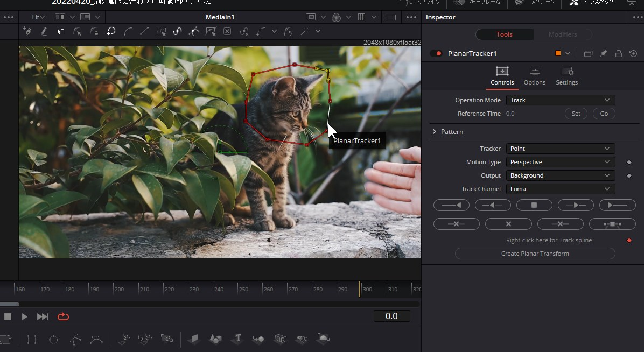Image resolution: width=644 pixels, height=352 pixels.
Task: Toggle PlanarTracker1 node enable switch
Action: click(x=436, y=53)
